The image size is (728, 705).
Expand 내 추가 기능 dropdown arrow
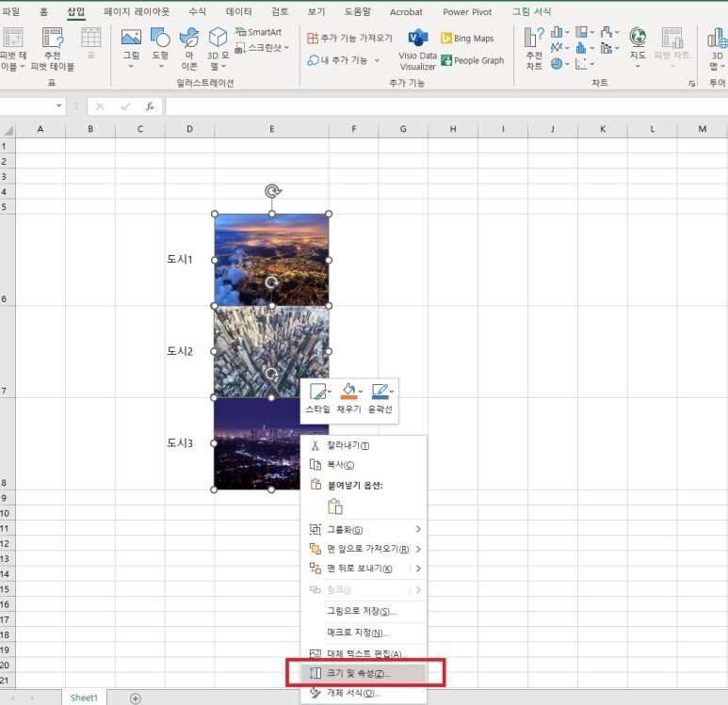click(377, 60)
